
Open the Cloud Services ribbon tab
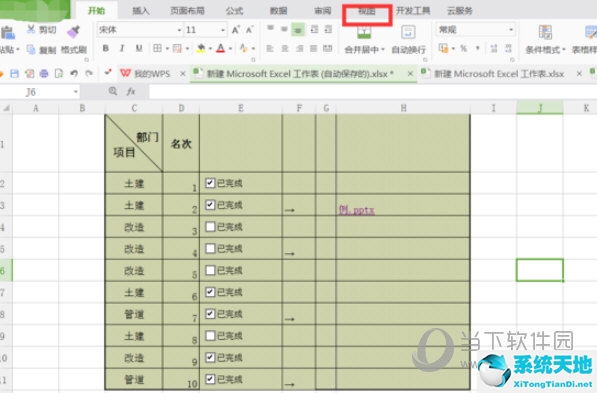tap(460, 11)
